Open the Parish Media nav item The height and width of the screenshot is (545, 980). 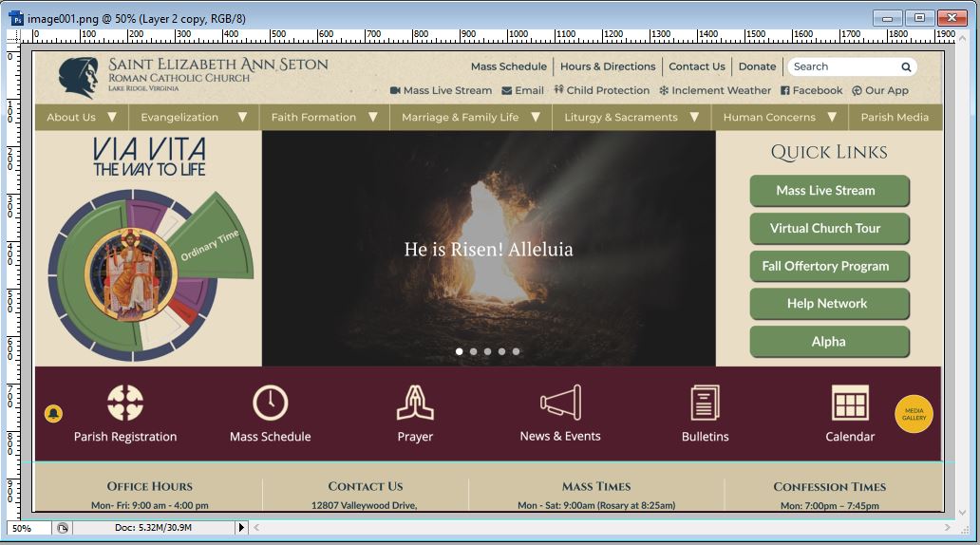895,118
